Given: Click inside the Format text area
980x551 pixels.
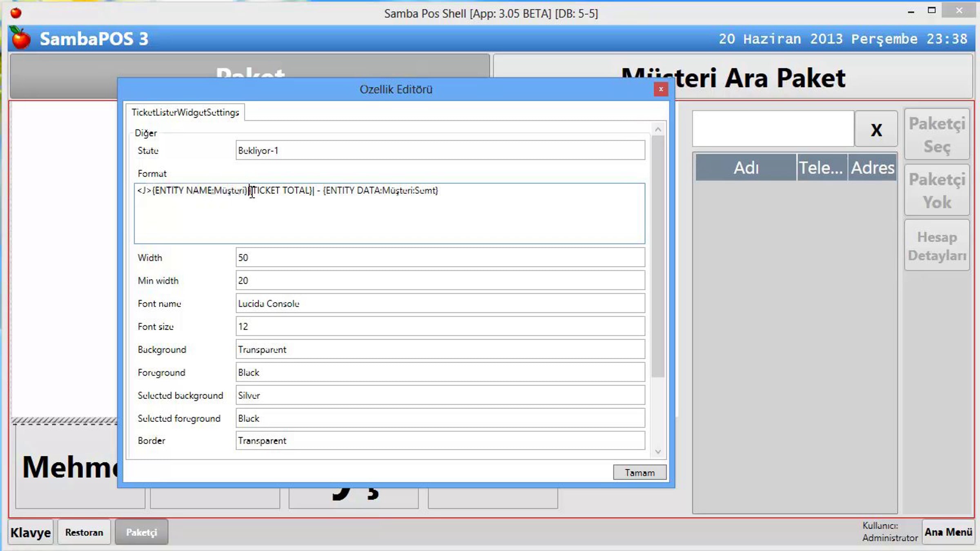Looking at the screenshot, I should click(390, 213).
